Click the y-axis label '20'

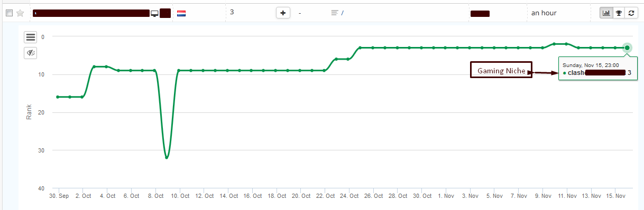point(41,112)
